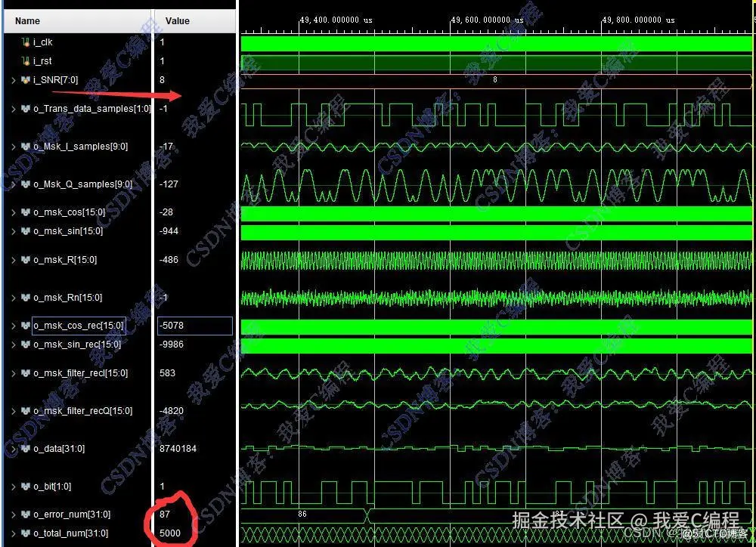Expand the o_msk_Rn[15:0] bus
Image resolution: width=756 pixels, height=547 pixels.
(14, 298)
